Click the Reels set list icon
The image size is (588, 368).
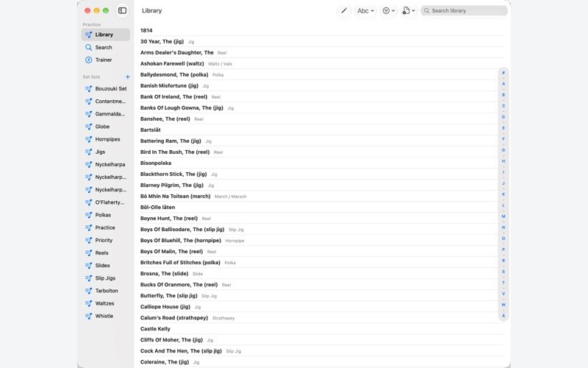[88, 252]
